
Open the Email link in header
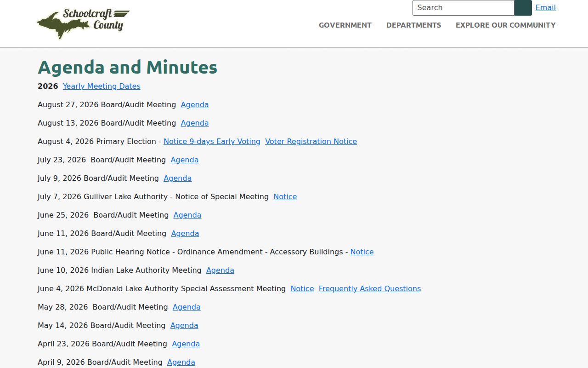[x=545, y=7]
